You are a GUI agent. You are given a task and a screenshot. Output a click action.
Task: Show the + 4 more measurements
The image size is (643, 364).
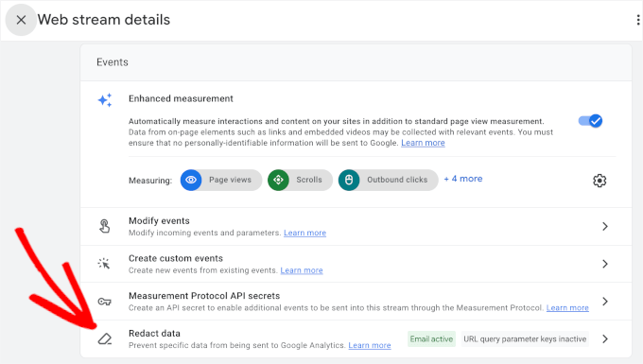tap(463, 179)
